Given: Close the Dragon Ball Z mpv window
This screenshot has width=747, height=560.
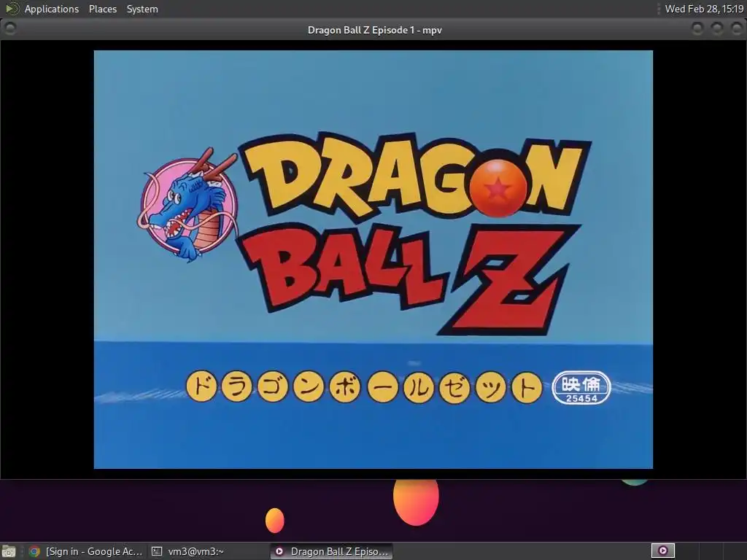Looking at the screenshot, I should 736,29.
